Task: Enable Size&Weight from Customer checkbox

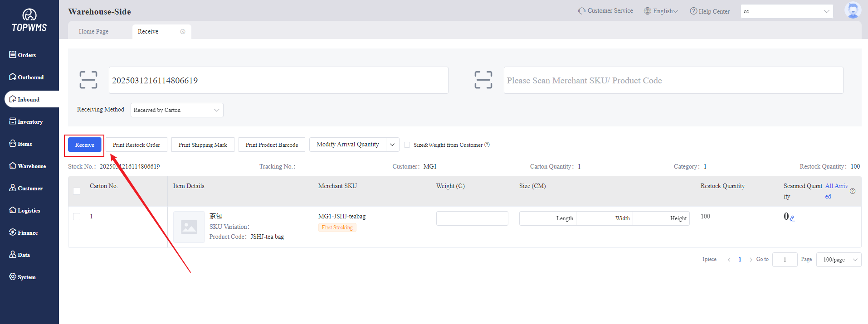Action: (x=407, y=145)
